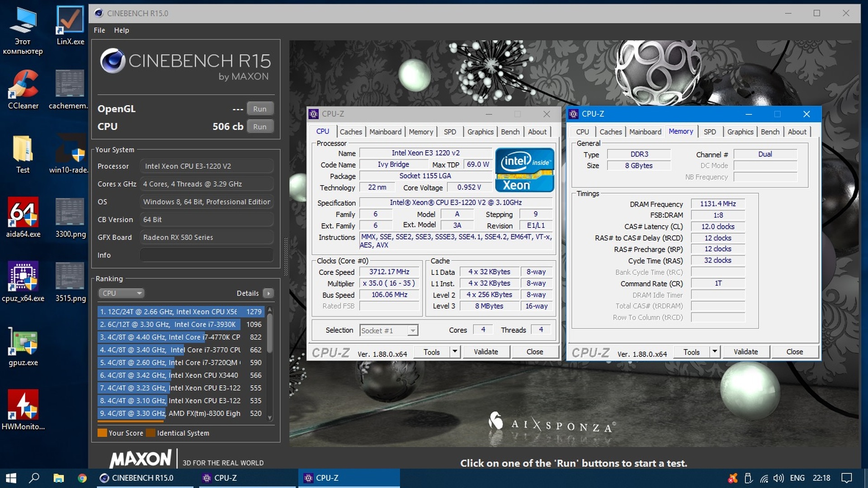Select the 3515.png desktop file

(x=70, y=282)
